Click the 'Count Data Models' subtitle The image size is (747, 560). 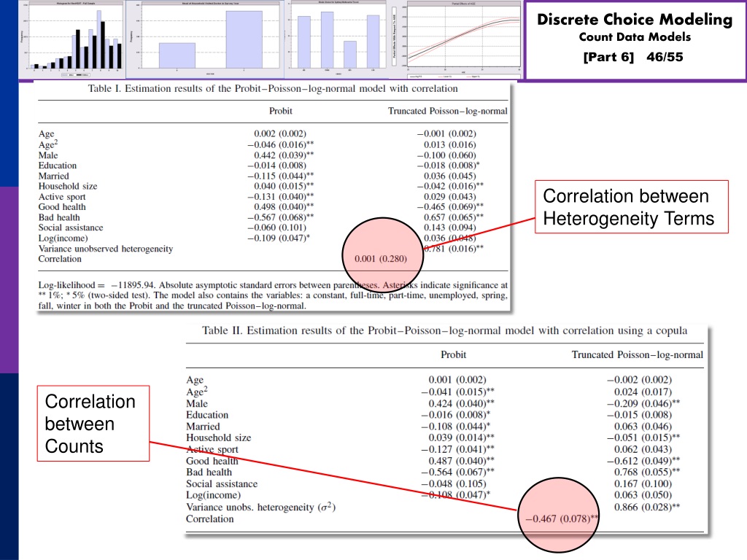pyautogui.click(x=635, y=37)
